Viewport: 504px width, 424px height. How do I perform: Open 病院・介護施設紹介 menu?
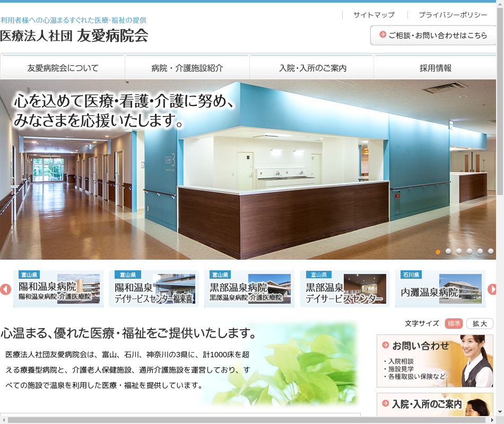[x=187, y=68]
